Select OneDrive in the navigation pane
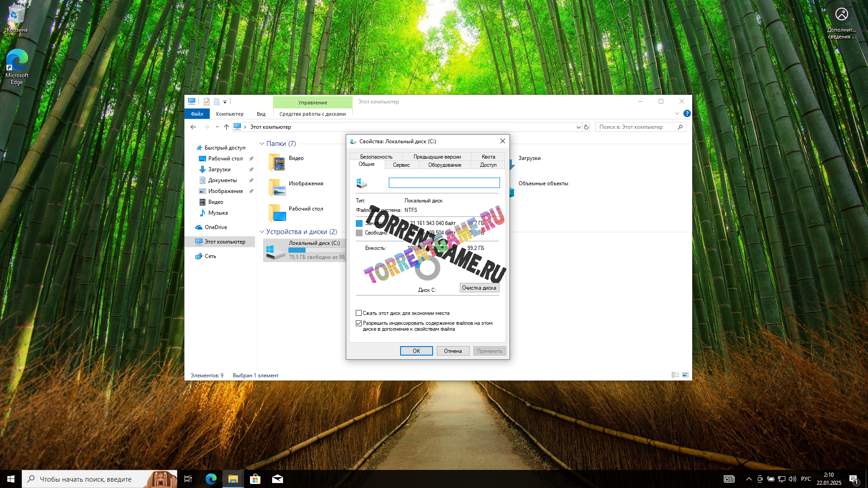868x488 pixels. coord(216,227)
